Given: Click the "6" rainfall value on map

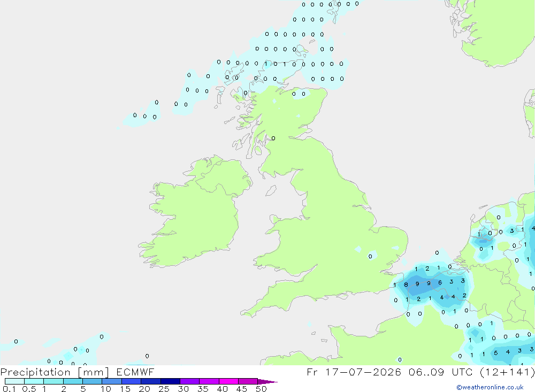Looking at the screenshot, I should point(440,282).
